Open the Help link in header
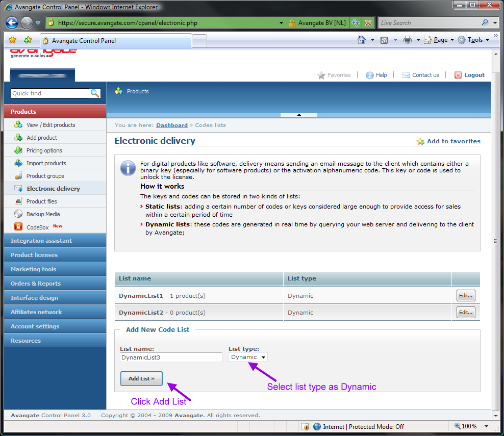504x436 pixels. click(x=376, y=75)
